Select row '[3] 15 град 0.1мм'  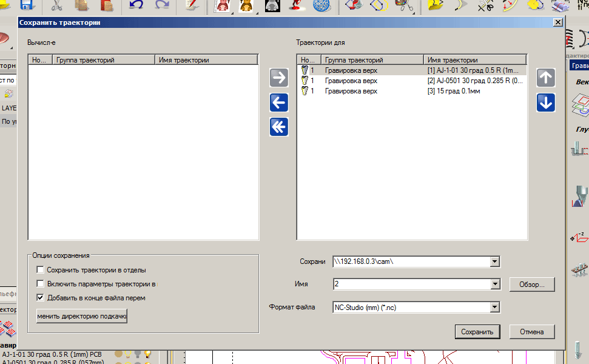[x=412, y=91]
